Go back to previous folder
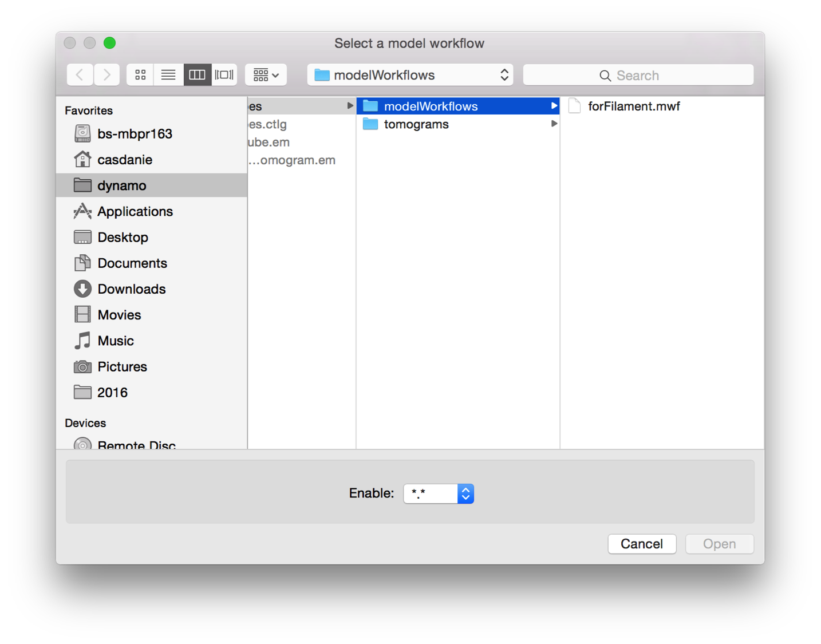 point(80,75)
